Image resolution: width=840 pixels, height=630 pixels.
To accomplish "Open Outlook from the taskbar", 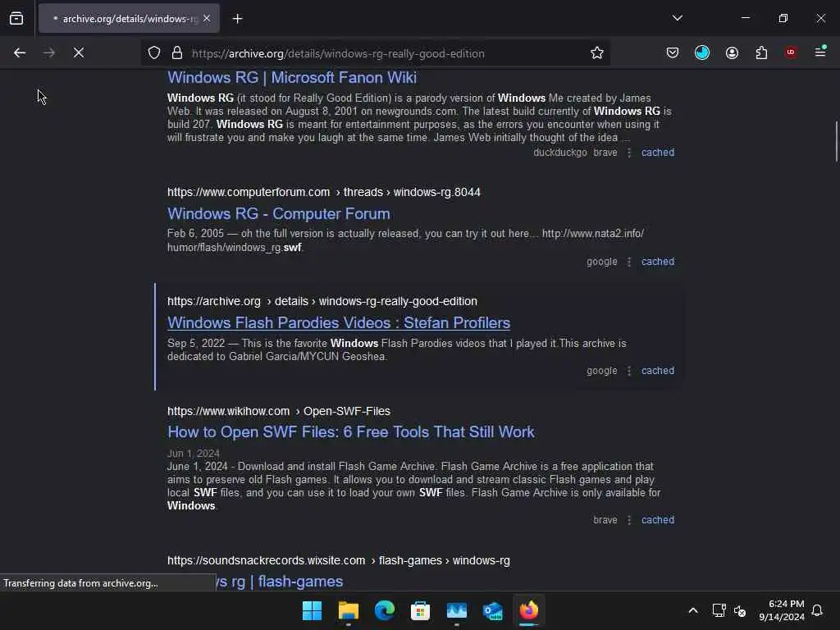I will [x=492, y=610].
